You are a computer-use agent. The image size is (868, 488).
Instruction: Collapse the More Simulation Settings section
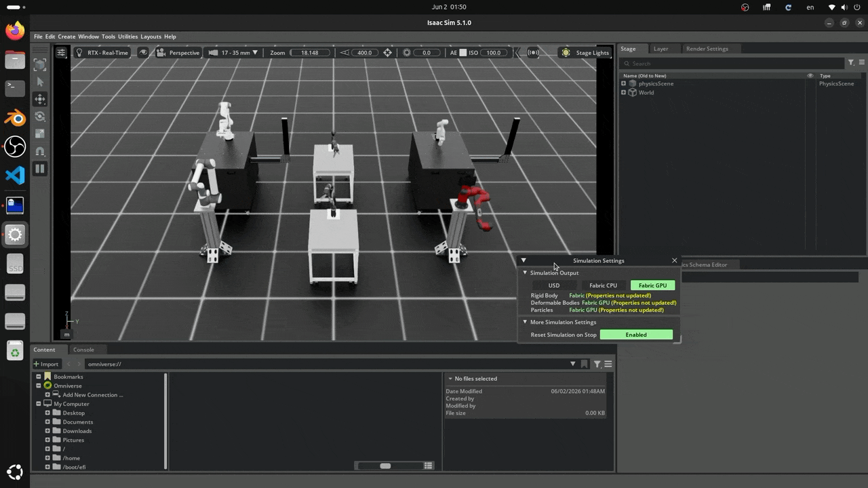click(525, 322)
